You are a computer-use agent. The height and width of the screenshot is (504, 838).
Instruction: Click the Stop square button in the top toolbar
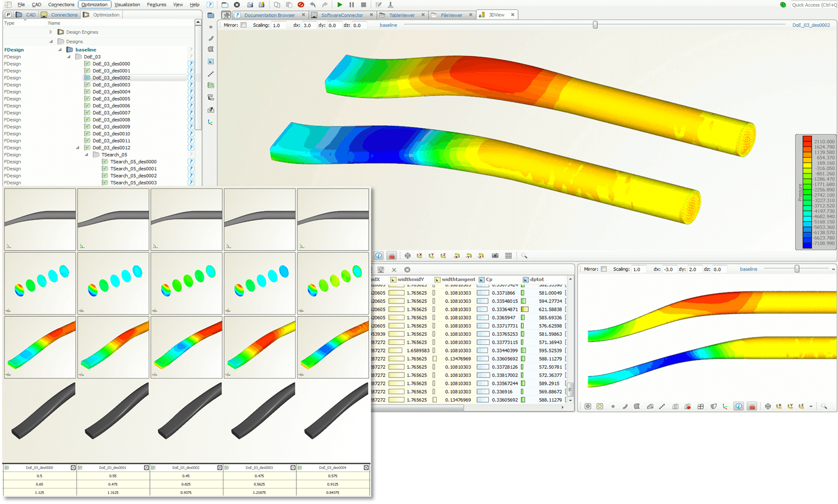click(x=363, y=4)
